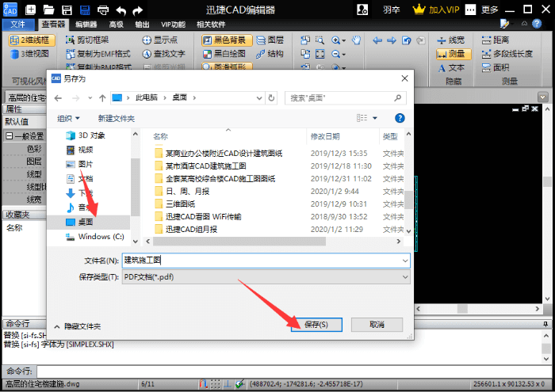Click the save floppy disk icon
Image resolution: width=555 pixels, height=392 pixels.
click(x=67, y=10)
